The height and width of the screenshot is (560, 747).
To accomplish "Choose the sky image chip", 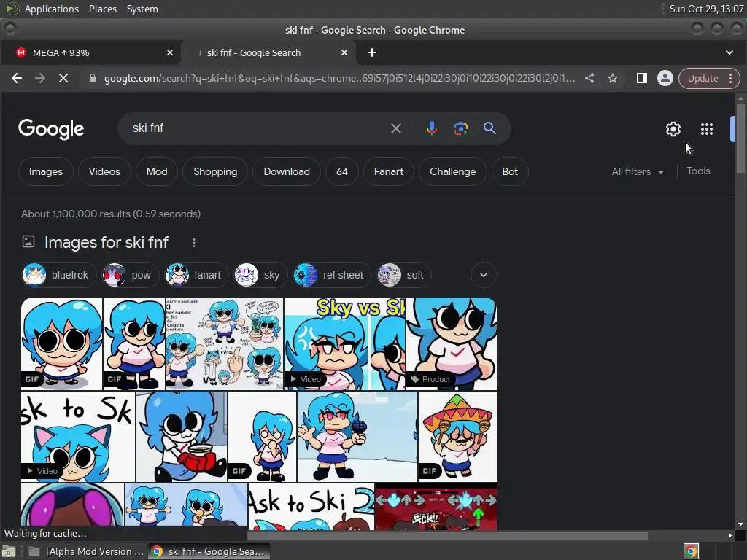I will pos(260,275).
